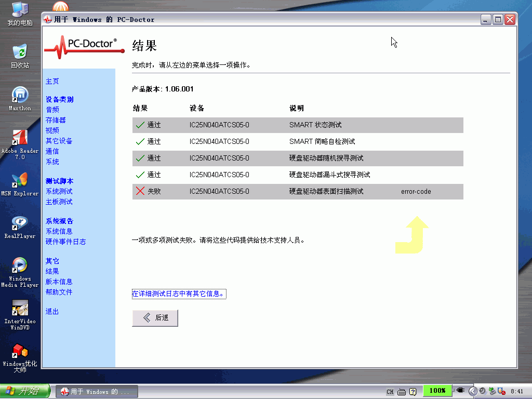Screen dimensions: 532x399
Task: Open 视频 device category
Action: 52,130
